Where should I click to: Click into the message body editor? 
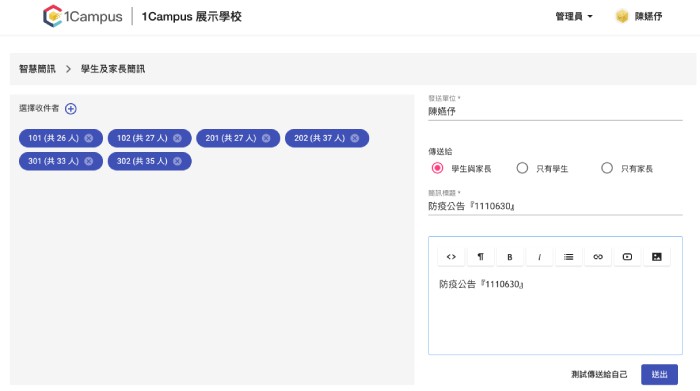pos(555,312)
